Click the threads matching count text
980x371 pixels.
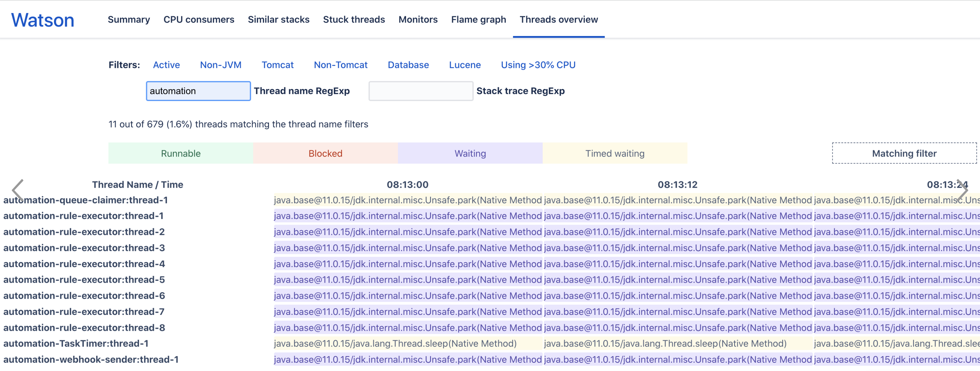tap(238, 124)
